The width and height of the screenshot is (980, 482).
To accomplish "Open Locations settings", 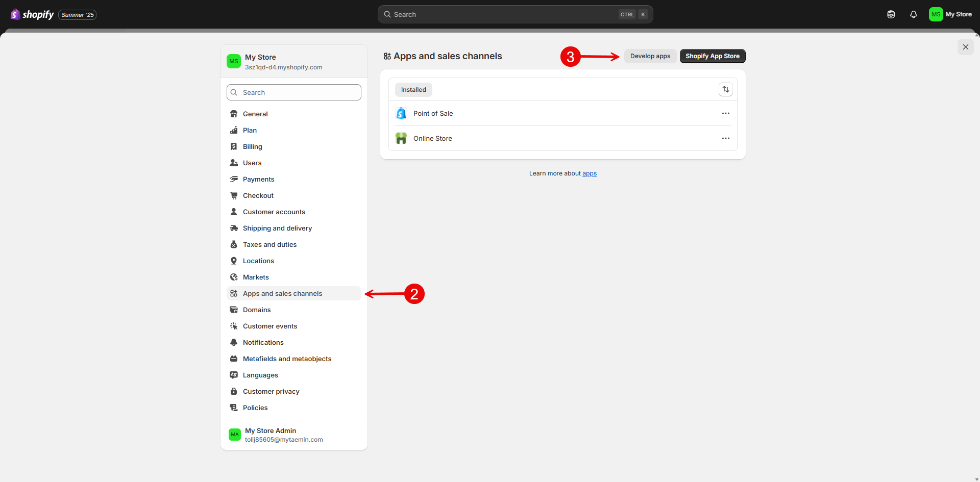I will pyautogui.click(x=294, y=261).
